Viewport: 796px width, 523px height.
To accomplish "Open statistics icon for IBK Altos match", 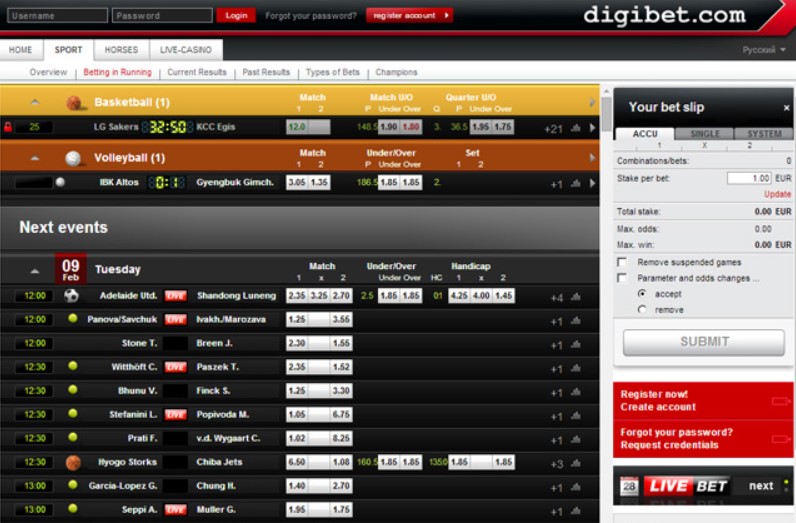I will [x=575, y=183].
